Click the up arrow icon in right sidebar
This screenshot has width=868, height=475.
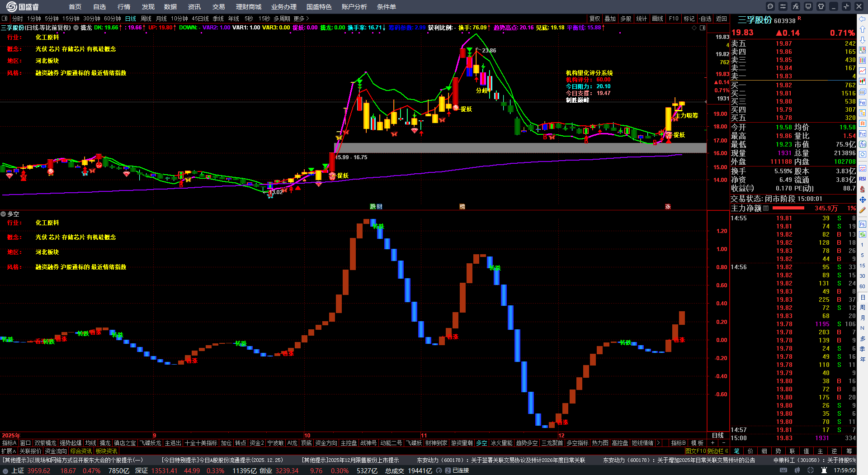pyautogui.click(x=863, y=29)
